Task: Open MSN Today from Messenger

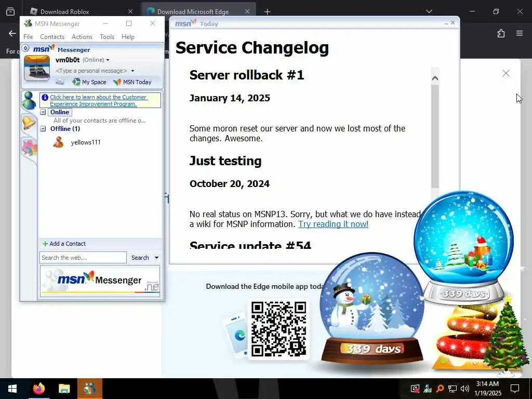Action: pos(132,82)
